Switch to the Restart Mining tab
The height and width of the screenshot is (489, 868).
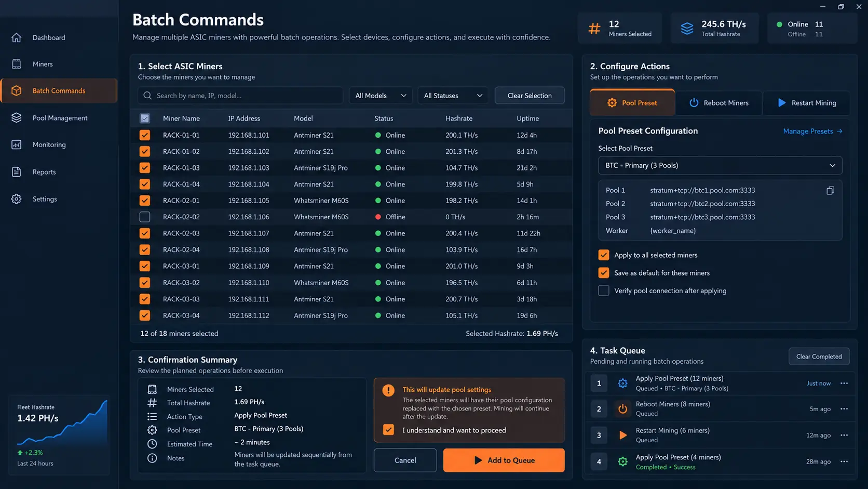click(x=806, y=103)
